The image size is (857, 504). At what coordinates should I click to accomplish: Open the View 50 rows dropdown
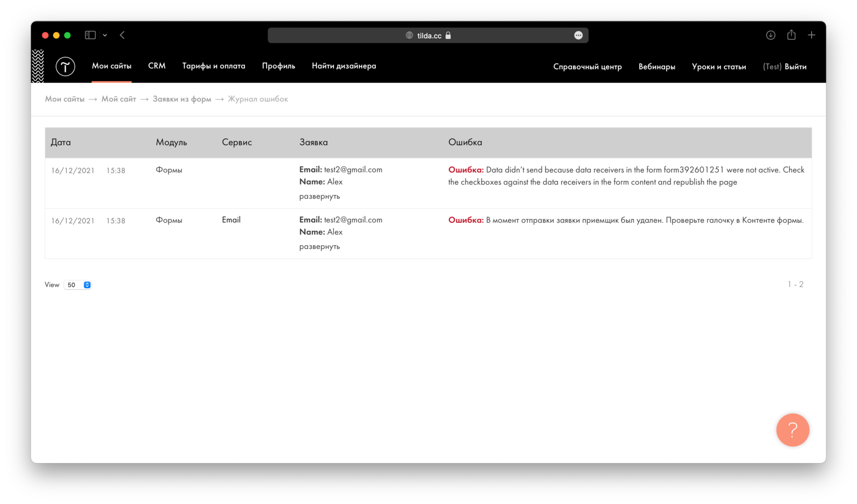pyautogui.click(x=78, y=285)
